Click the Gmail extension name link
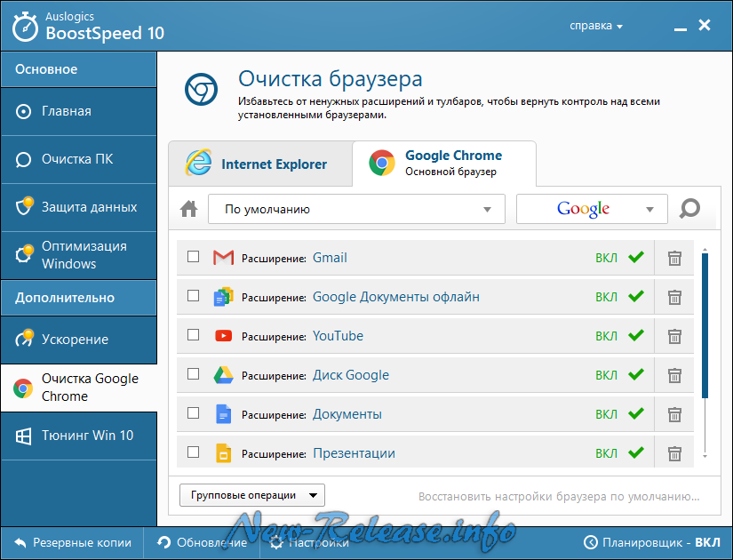 (330, 258)
